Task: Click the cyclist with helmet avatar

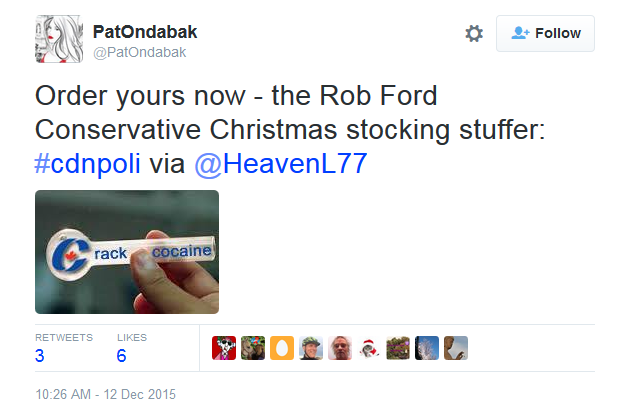Action: 311,347
